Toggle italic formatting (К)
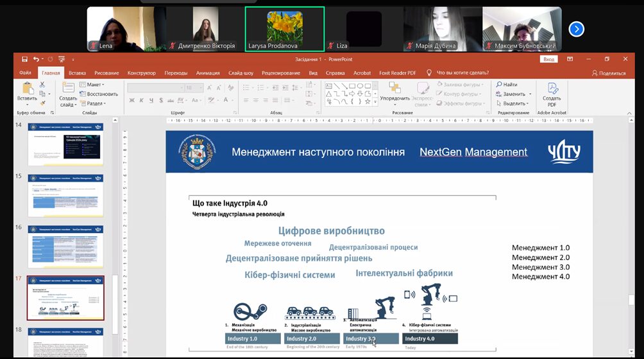 [x=141, y=100]
